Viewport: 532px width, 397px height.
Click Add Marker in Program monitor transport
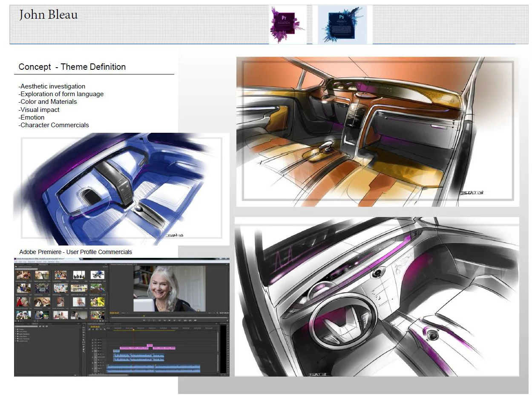(144, 320)
